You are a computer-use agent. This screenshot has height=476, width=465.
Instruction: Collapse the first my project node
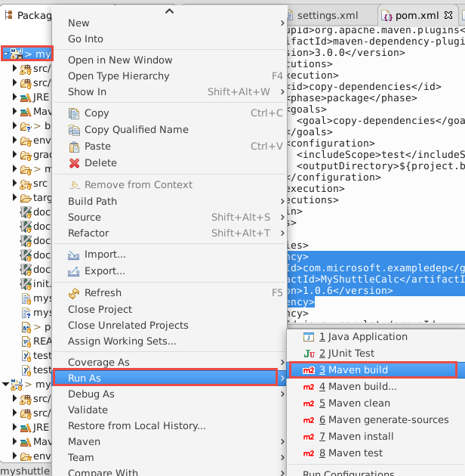[5, 54]
